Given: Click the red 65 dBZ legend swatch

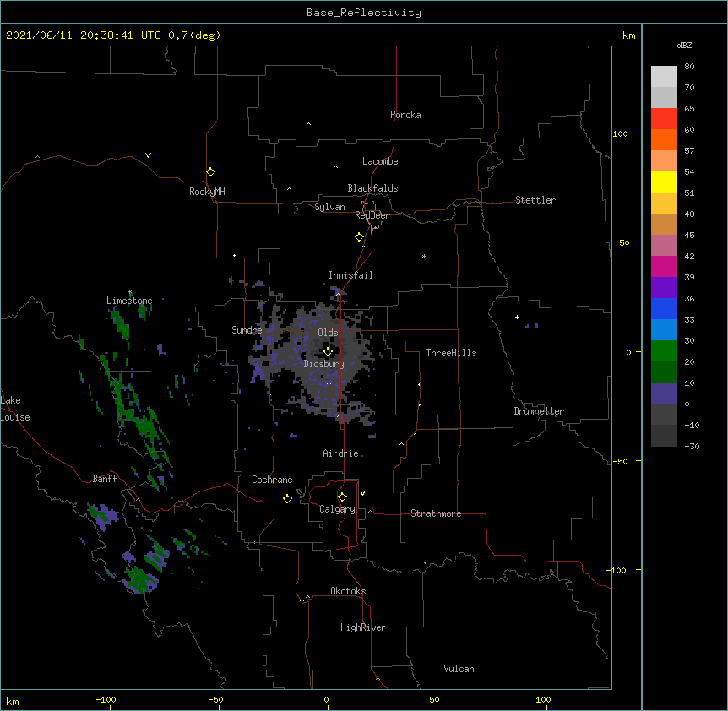Looking at the screenshot, I should (664, 119).
